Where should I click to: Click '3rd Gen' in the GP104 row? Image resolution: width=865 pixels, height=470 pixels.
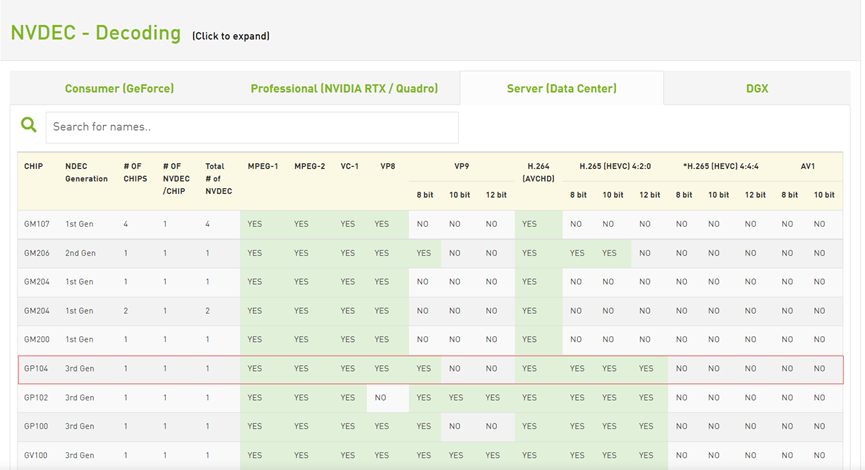(79, 368)
